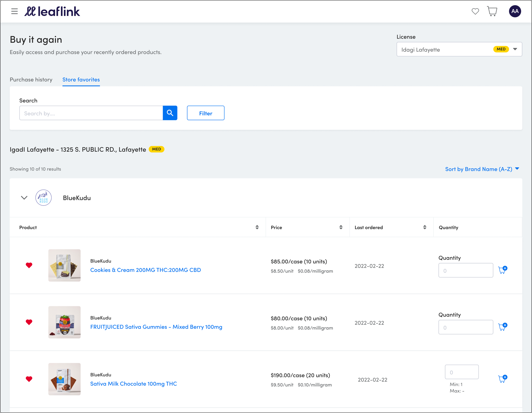The width and height of the screenshot is (532, 413).
Task: Click the Search by input field
Action: click(x=91, y=113)
